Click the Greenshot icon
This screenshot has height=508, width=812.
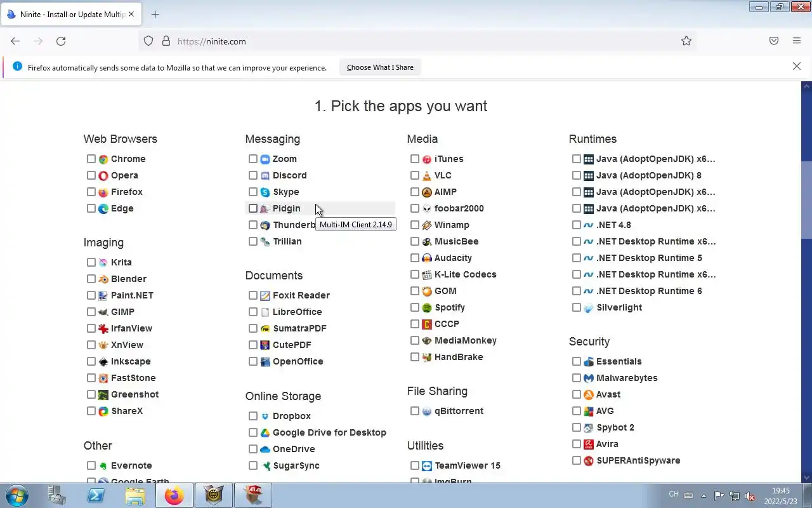pyautogui.click(x=103, y=394)
